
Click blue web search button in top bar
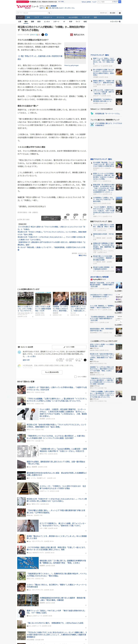click(120, 2)
